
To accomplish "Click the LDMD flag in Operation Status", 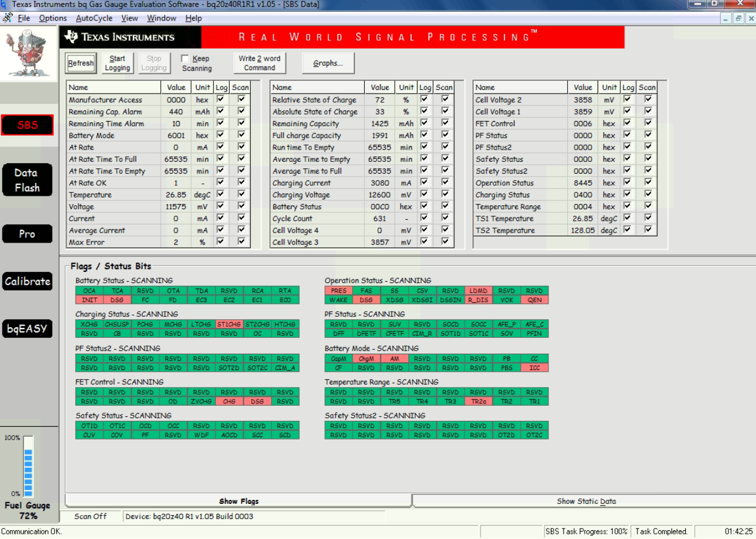I will pos(478,291).
